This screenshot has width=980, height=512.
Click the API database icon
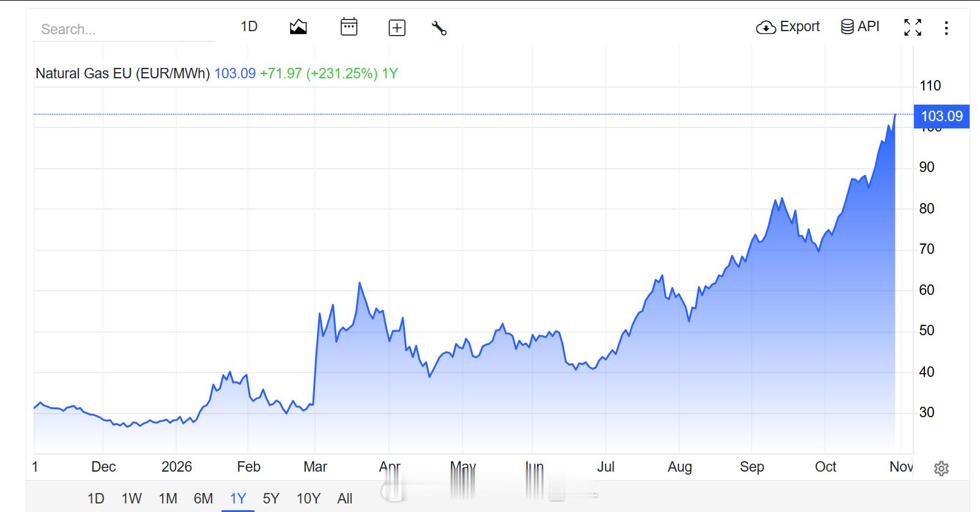point(847,27)
